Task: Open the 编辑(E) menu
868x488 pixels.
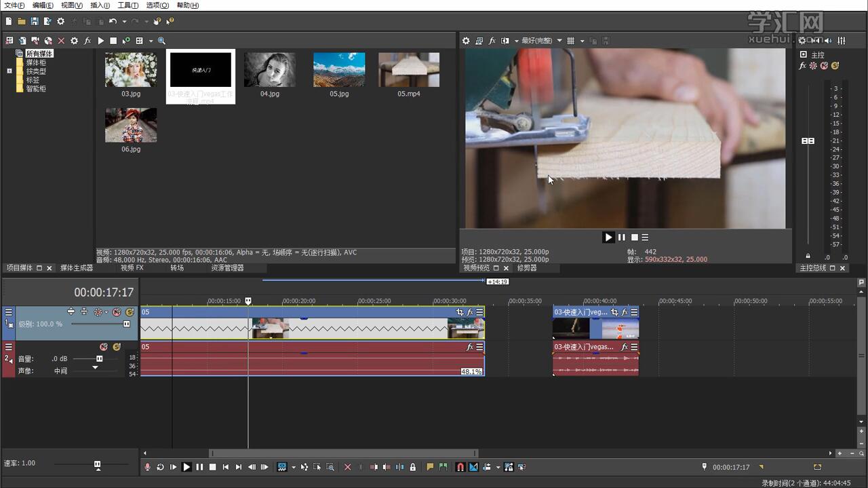Action: 43,5
